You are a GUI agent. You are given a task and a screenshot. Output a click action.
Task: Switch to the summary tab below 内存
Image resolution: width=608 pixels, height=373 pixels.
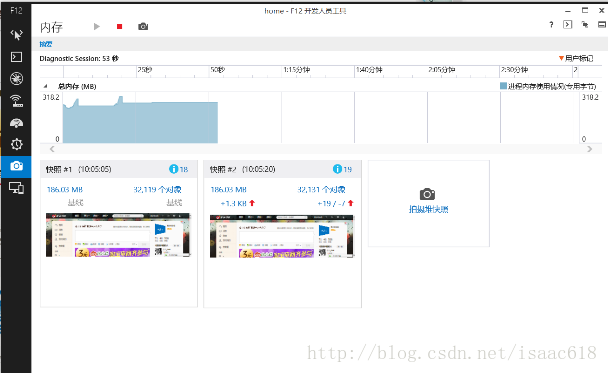[45, 44]
